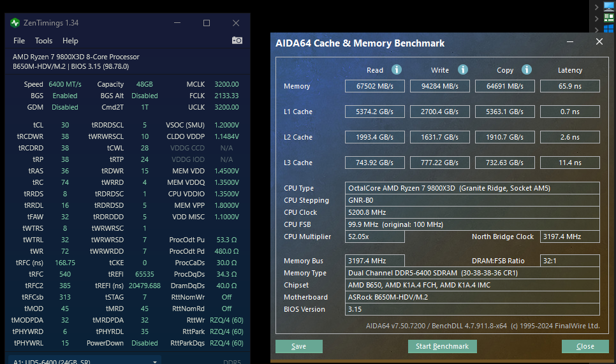Expand the first chevron in the side panel
This screenshot has width=616, height=364.
[x=596, y=7]
